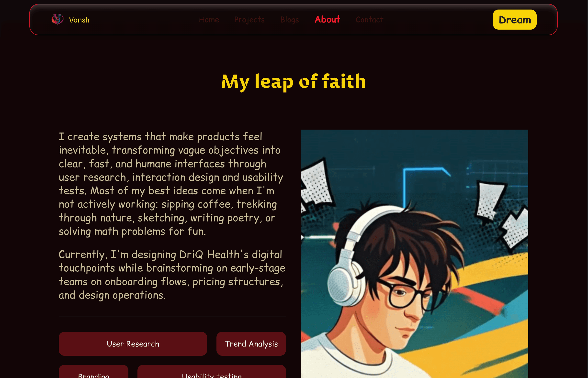Select the About nav item
The width and height of the screenshot is (588, 378).
[x=327, y=19]
